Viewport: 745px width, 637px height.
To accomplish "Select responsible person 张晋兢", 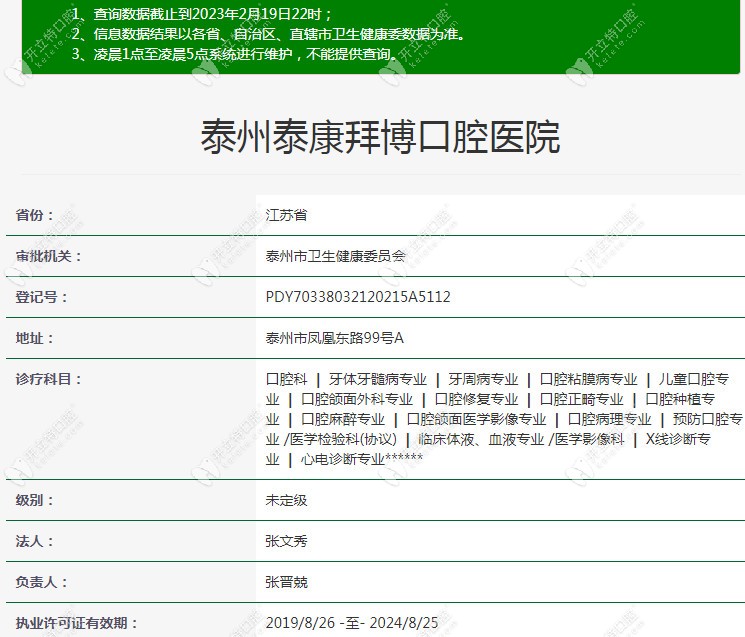I will coord(286,582).
